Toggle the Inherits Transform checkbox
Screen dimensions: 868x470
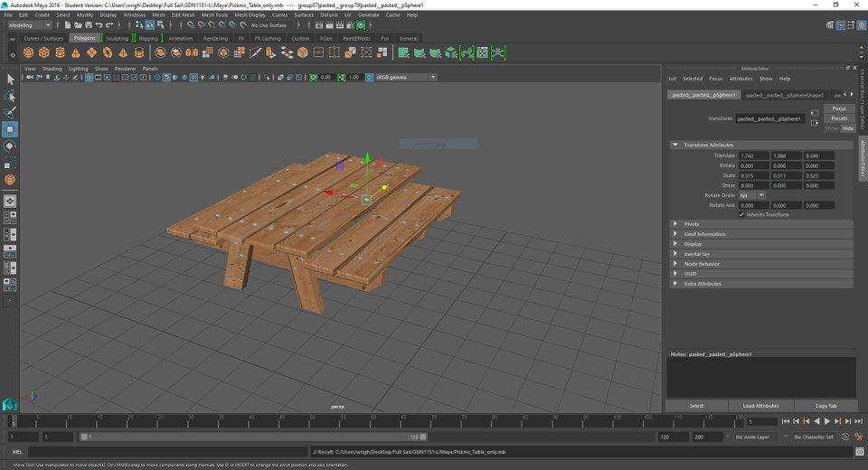[x=741, y=215]
